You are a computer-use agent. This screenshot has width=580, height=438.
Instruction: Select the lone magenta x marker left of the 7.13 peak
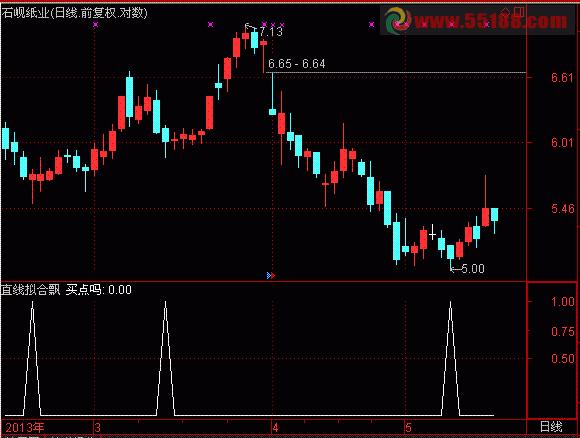point(210,24)
